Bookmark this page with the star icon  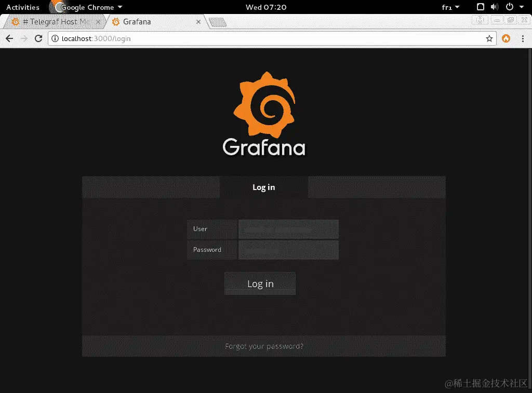(489, 38)
